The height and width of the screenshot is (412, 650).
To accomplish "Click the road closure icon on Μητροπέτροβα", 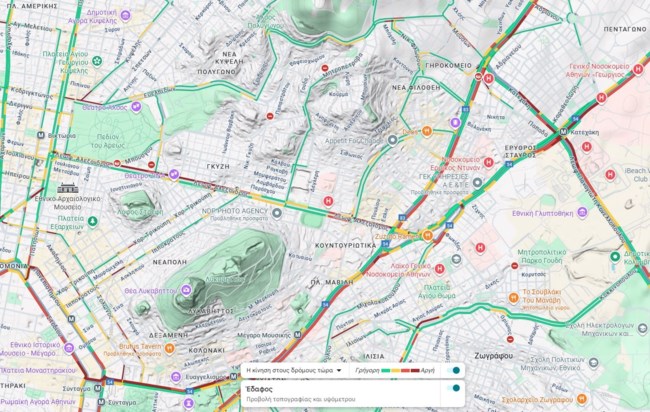I will 325,68.
